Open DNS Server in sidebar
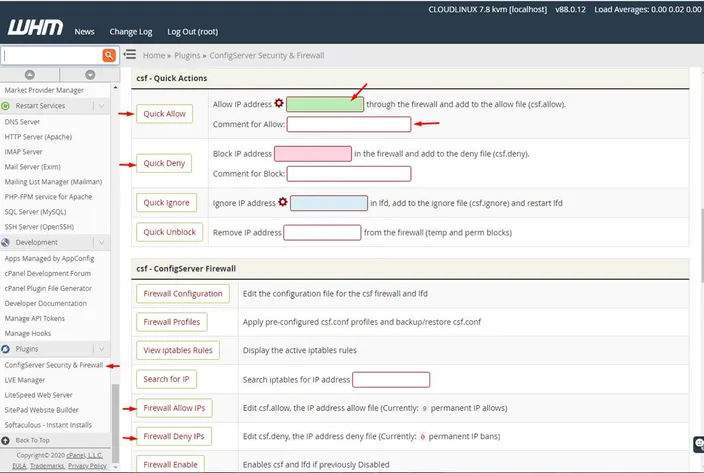704x473 pixels. click(x=22, y=122)
